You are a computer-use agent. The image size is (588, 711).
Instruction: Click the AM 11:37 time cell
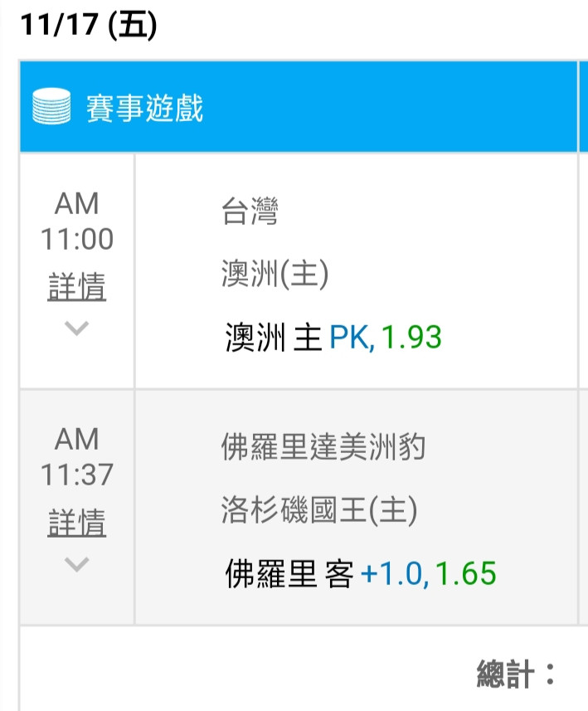[76, 456]
